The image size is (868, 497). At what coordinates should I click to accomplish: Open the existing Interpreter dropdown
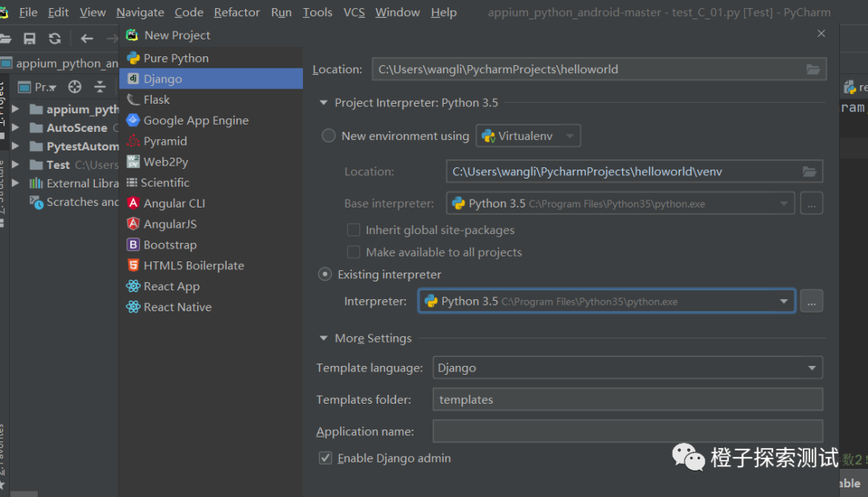607,302
